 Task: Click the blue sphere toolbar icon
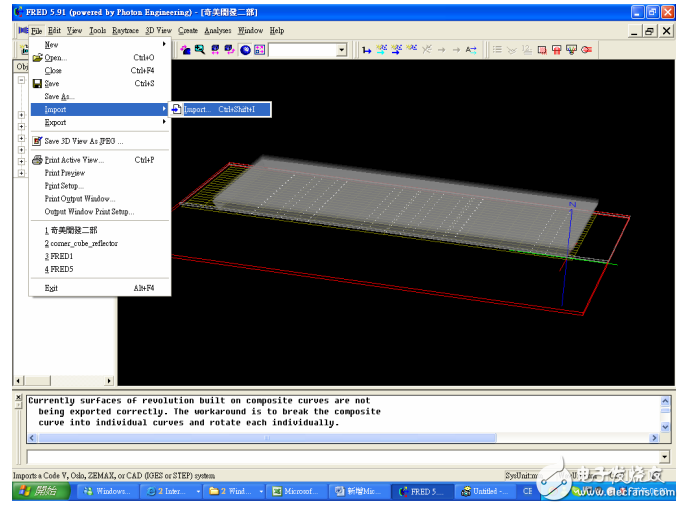pos(245,50)
